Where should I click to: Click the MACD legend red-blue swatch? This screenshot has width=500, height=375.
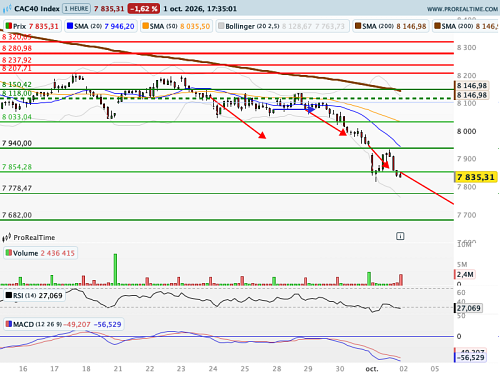[9, 324]
